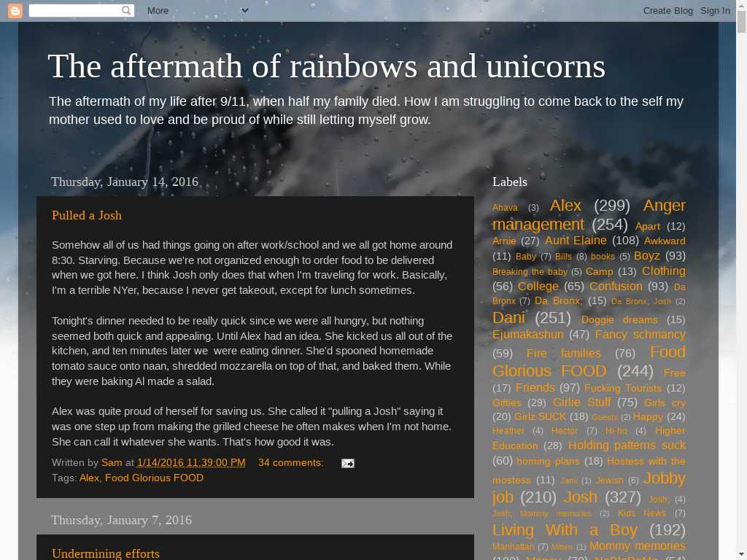Open the Create Blog link

click(x=667, y=10)
